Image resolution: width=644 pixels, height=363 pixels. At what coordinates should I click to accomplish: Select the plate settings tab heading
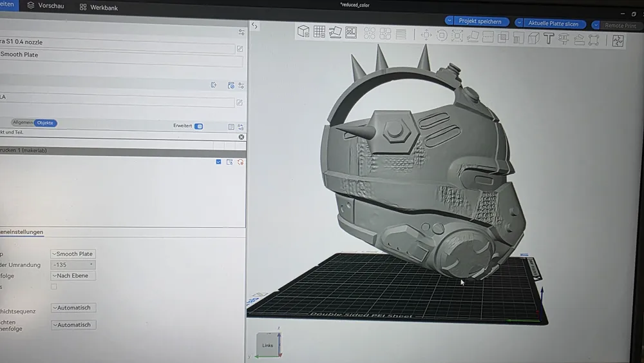pyautogui.click(x=21, y=232)
